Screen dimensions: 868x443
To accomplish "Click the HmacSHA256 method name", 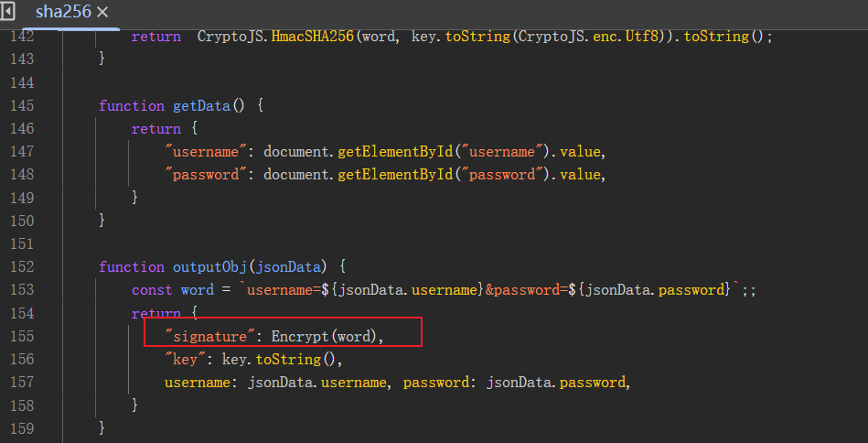I will coord(312,37).
